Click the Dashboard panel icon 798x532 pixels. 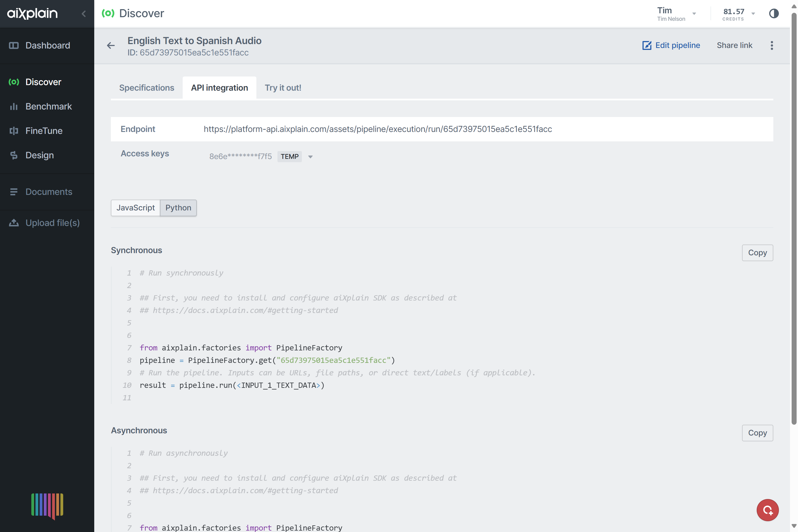point(14,45)
